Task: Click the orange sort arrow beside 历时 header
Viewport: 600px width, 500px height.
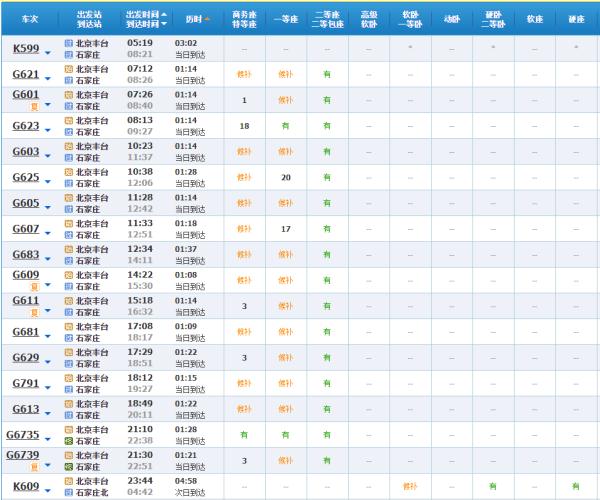Action: point(207,19)
